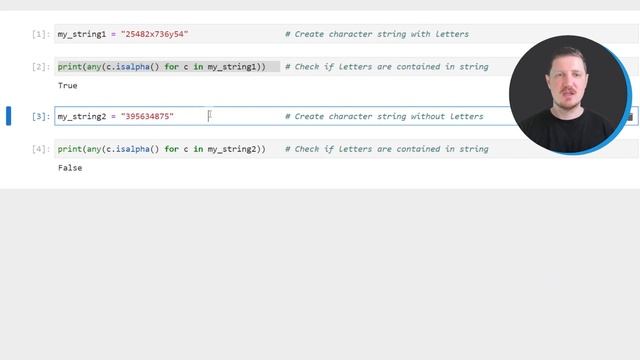This screenshot has width=640, height=360.
Task: Click the "True" output text
Action: coord(68,86)
